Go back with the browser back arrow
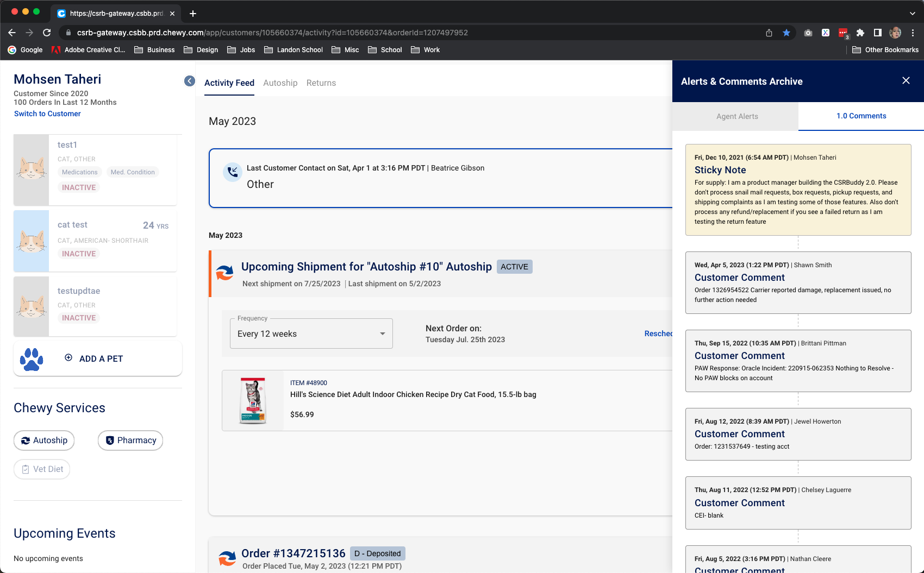924x573 pixels. (12, 33)
